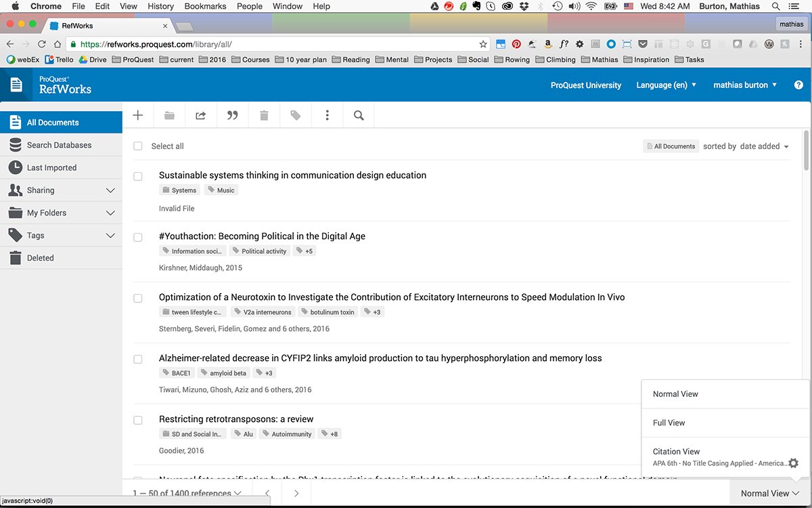
Task: Click the magnifier search icon in toolbar
Action: (x=359, y=116)
